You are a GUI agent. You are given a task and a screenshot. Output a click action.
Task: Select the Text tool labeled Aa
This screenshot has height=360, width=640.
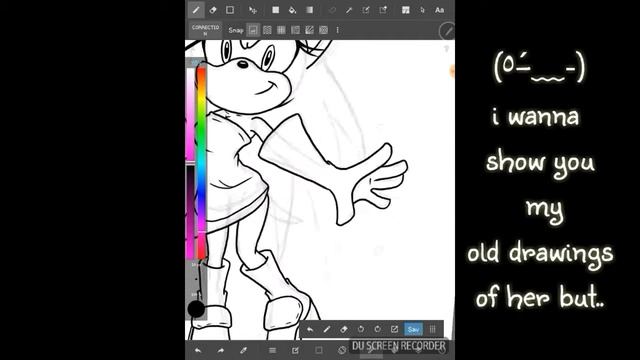point(439,10)
